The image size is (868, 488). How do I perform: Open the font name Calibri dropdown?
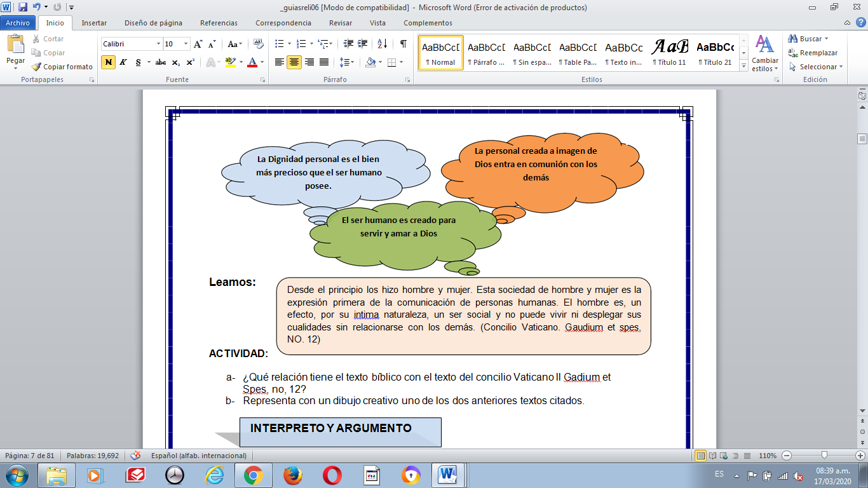coord(158,44)
